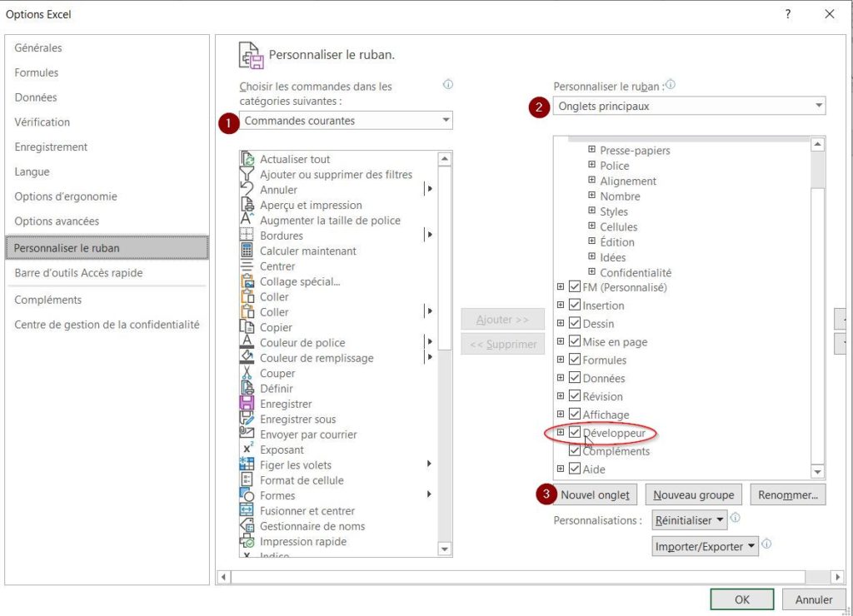The width and height of the screenshot is (853, 616).
Task: Toggle the Compléments tab checkbox in ribbon list
Action: (575, 450)
